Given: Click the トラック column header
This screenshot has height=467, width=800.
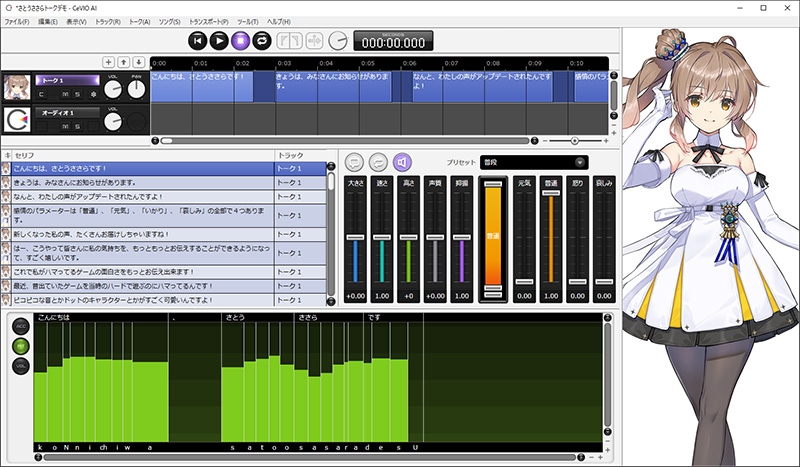Looking at the screenshot, I should coord(300,155).
